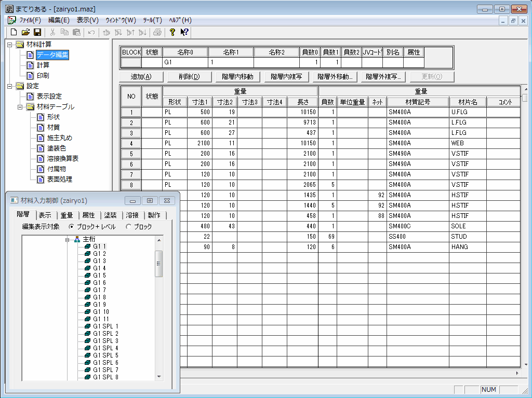Viewport: 532px width, 398px height.
Task: Collapse the 材料計算 tree node
Action: (10, 44)
